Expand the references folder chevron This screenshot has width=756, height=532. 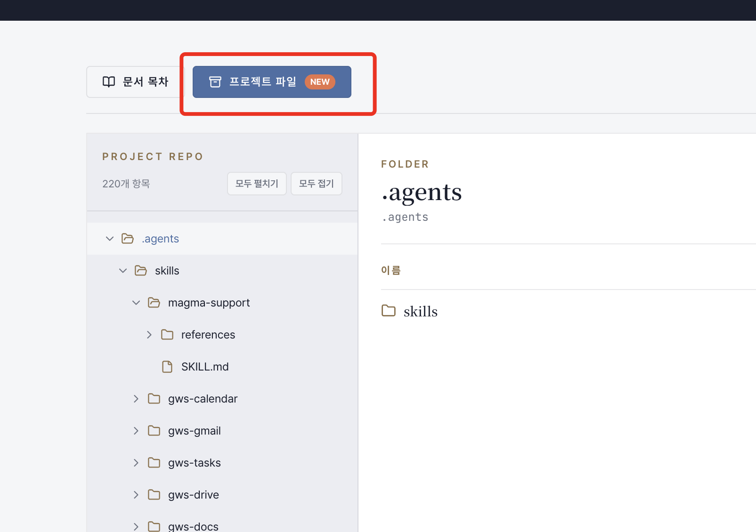click(x=149, y=335)
